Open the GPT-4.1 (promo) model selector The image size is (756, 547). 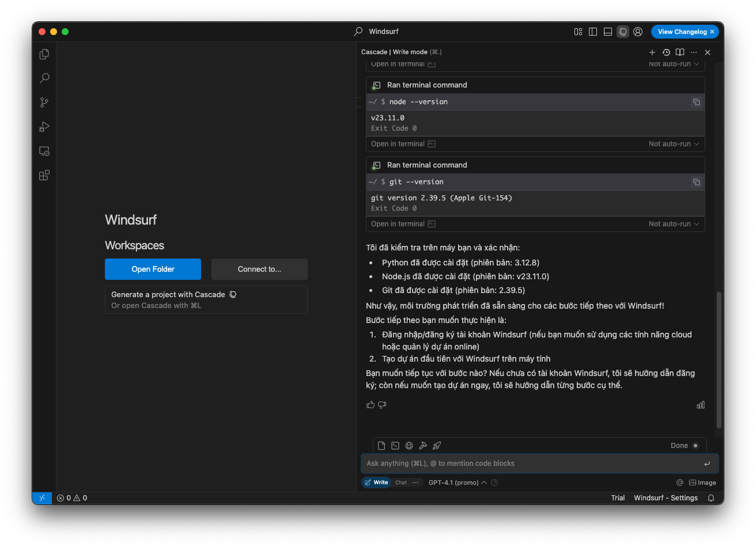pyautogui.click(x=458, y=483)
